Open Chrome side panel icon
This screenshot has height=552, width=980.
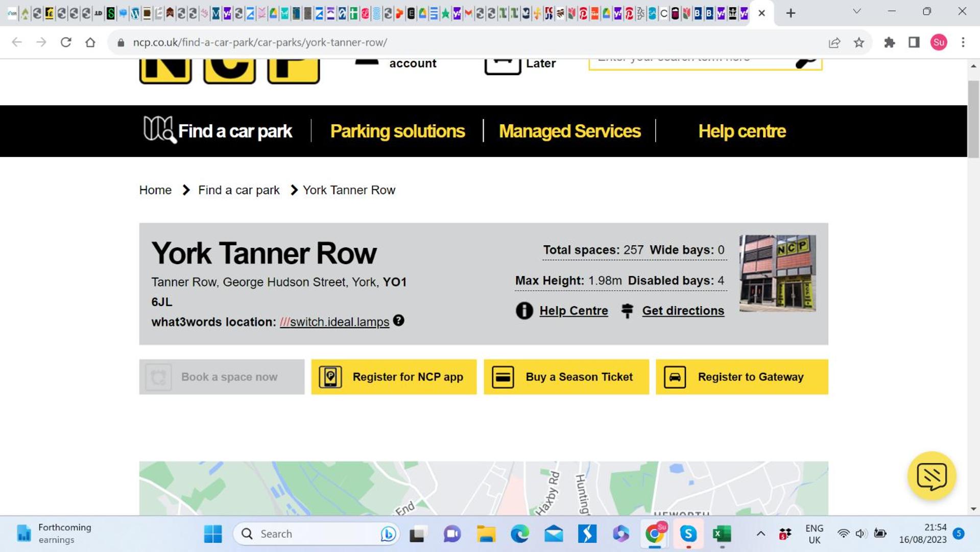click(x=914, y=42)
